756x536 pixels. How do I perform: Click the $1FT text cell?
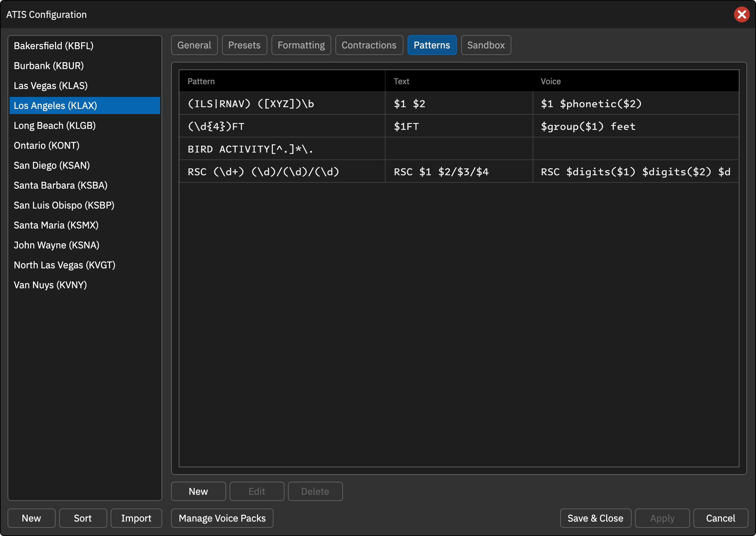[x=459, y=126]
